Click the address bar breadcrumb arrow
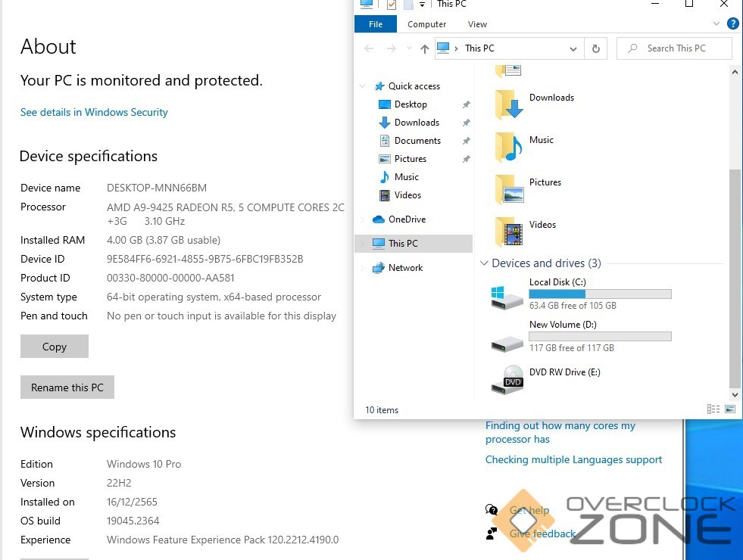The height and width of the screenshot is (560, 743). [x=456, y=48]
